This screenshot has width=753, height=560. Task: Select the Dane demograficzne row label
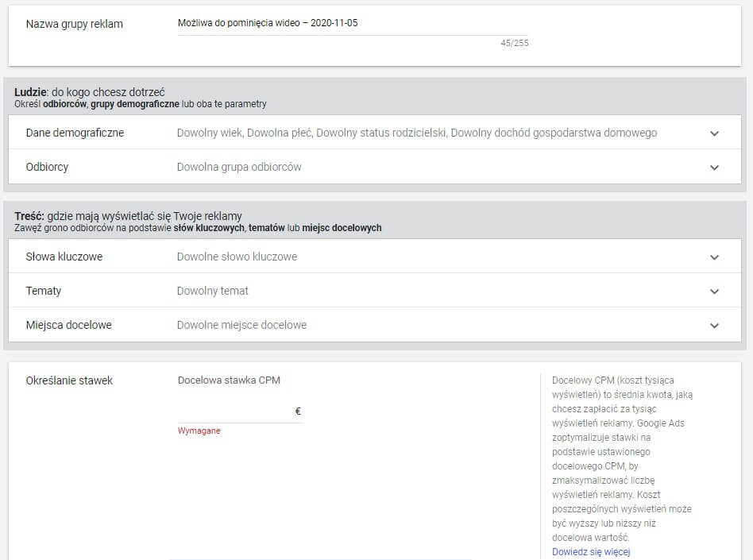[x=75, y=133]
